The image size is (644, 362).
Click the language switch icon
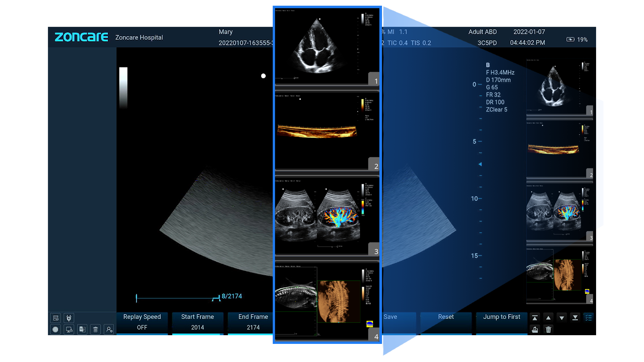tap(82, 329)
